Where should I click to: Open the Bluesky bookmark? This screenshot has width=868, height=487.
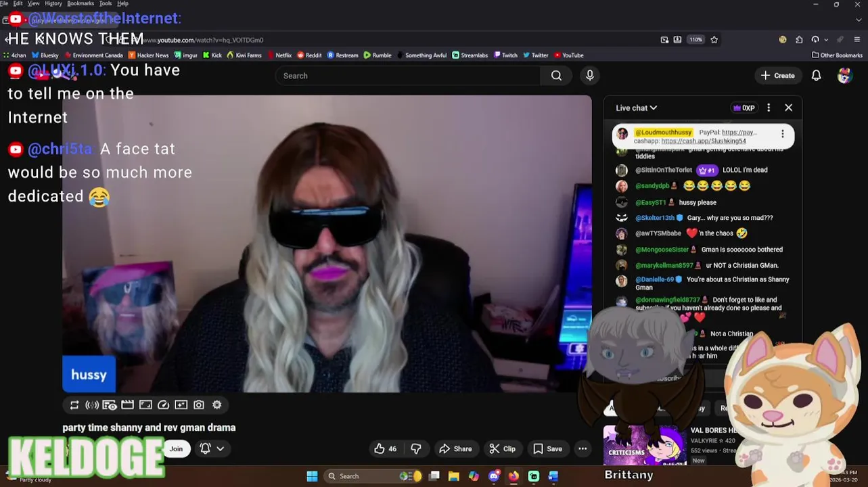pos(45,55)
